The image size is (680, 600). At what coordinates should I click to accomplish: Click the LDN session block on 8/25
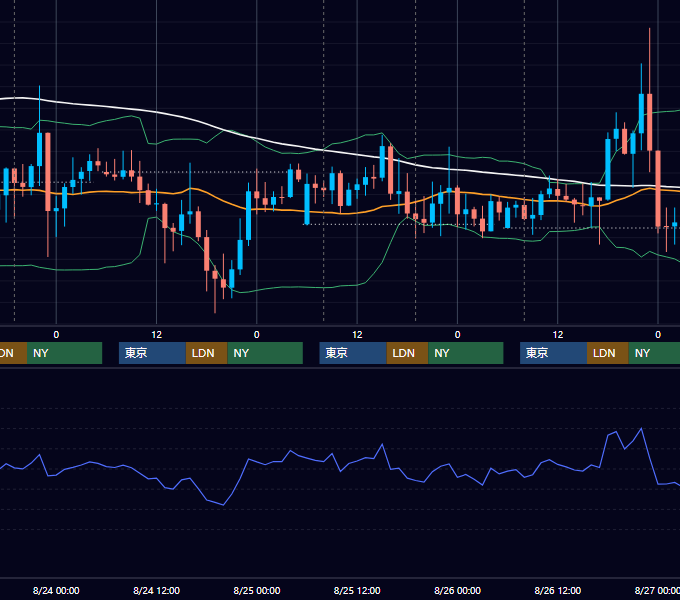point(407,353)
